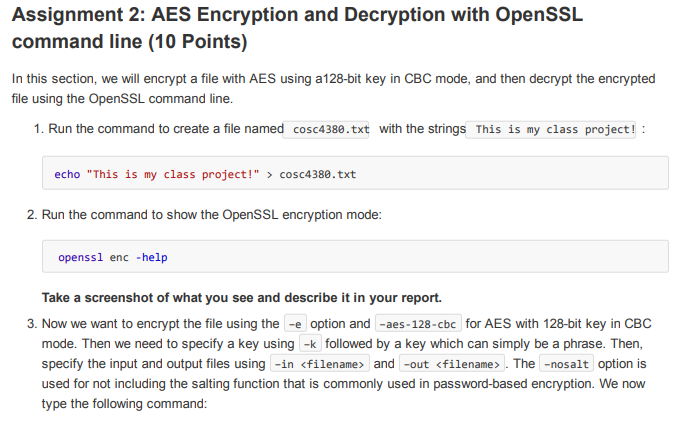Click the inline -nosalt option code
The image size is (679, 421).
(x=566, y=364)
